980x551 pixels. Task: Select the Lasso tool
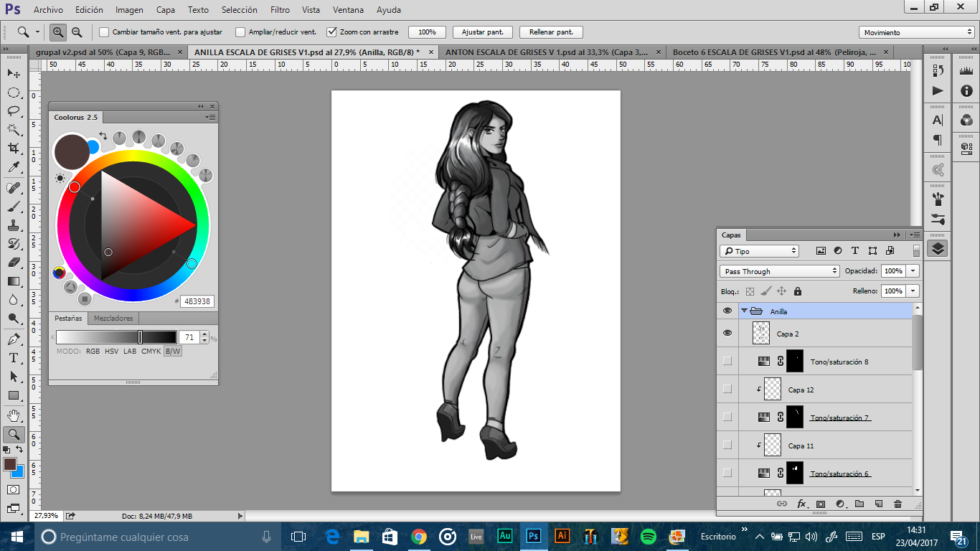[14, 111]
